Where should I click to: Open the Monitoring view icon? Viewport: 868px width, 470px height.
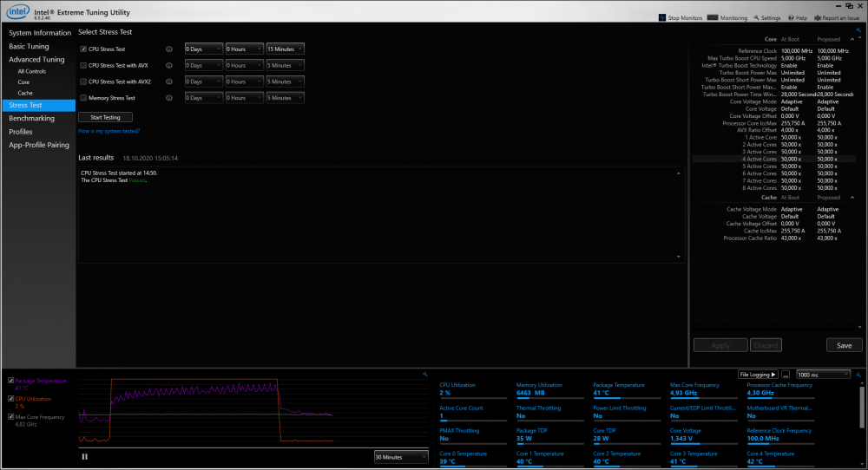[713, 17]
